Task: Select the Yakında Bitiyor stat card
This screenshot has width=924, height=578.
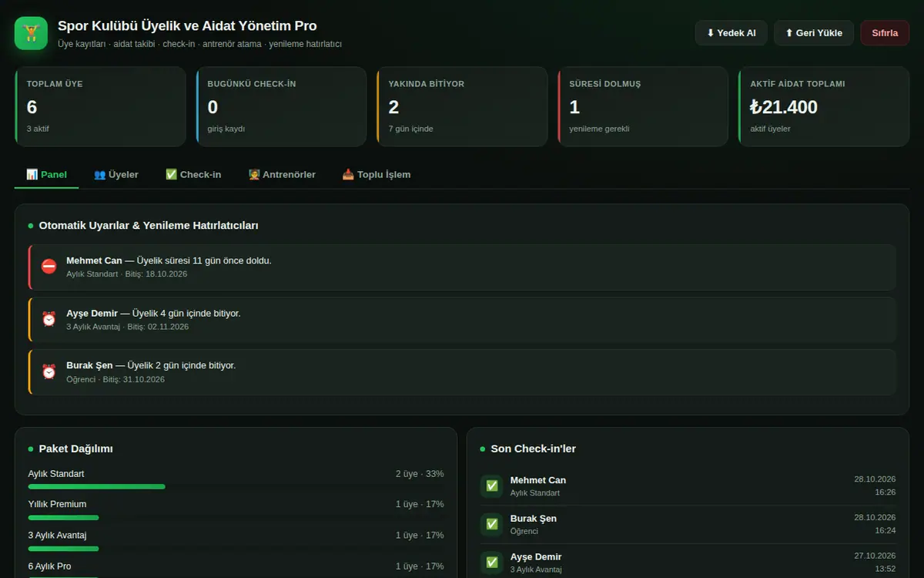Action: tap(462, 106)
